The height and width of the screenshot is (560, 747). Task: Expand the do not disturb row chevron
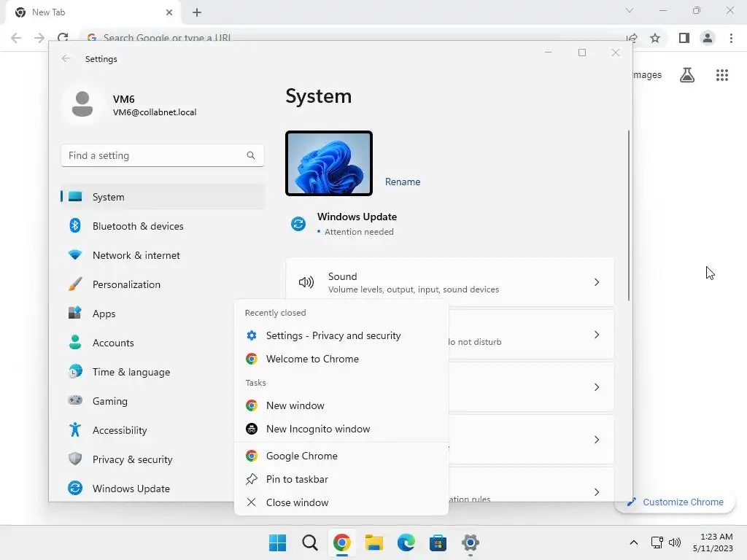pyautogui.click(x=597, y=335)
